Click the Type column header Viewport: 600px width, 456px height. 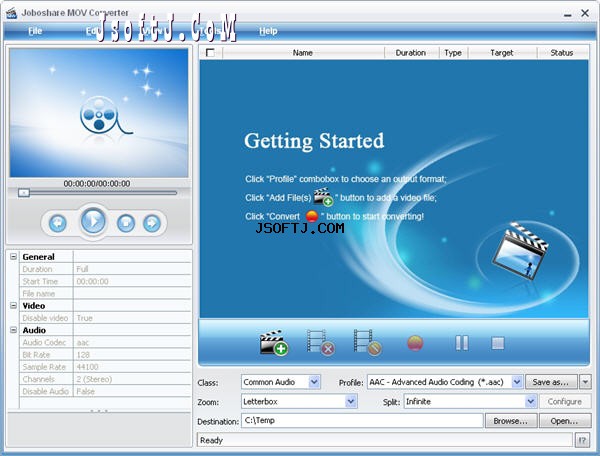pyautogui.click(x=453, y=52)
